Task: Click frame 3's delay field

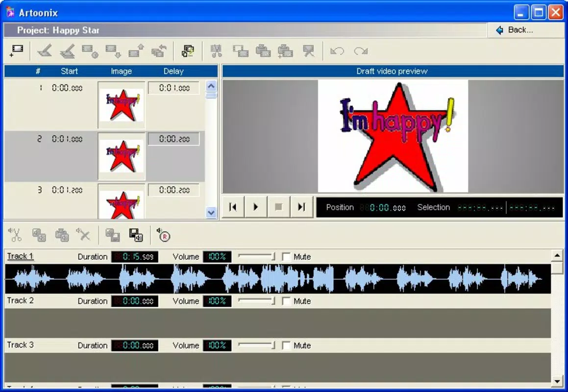Action: pyautogui.click(x=174, y=190)
